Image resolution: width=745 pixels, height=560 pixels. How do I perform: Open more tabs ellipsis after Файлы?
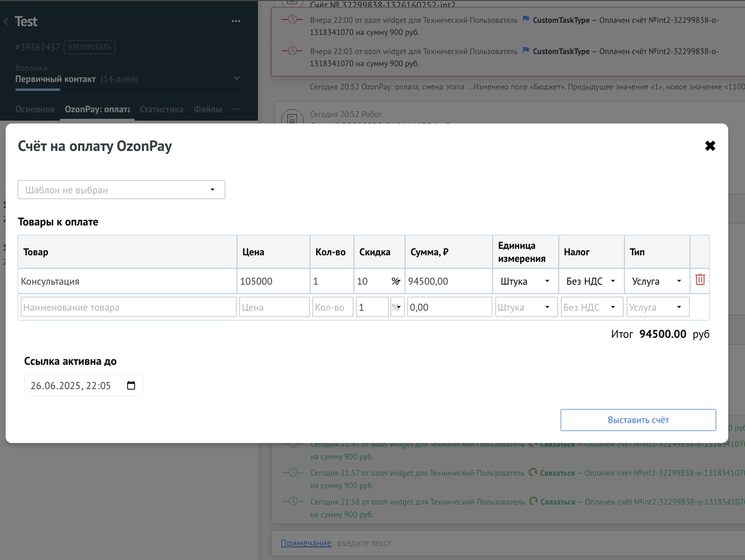pos(235,109)
